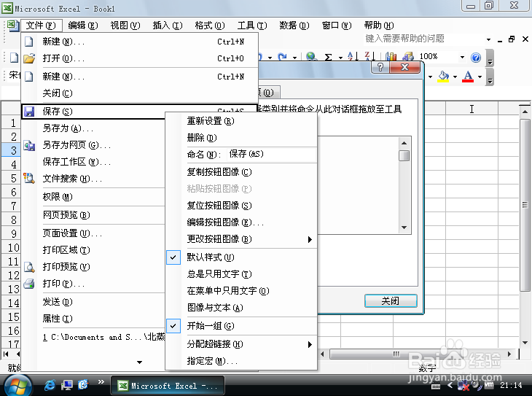Click the Save as Web Page icon
Viewport: 532px width, 396px height.
(30, 146)
